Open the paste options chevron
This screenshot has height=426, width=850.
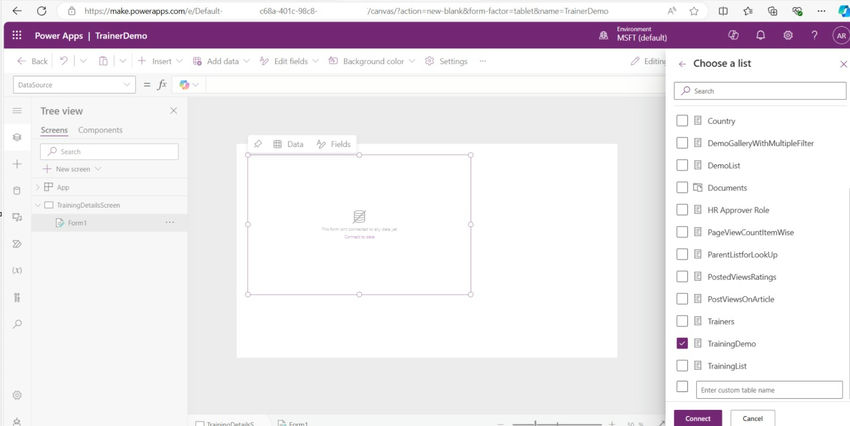coord(123,61)
